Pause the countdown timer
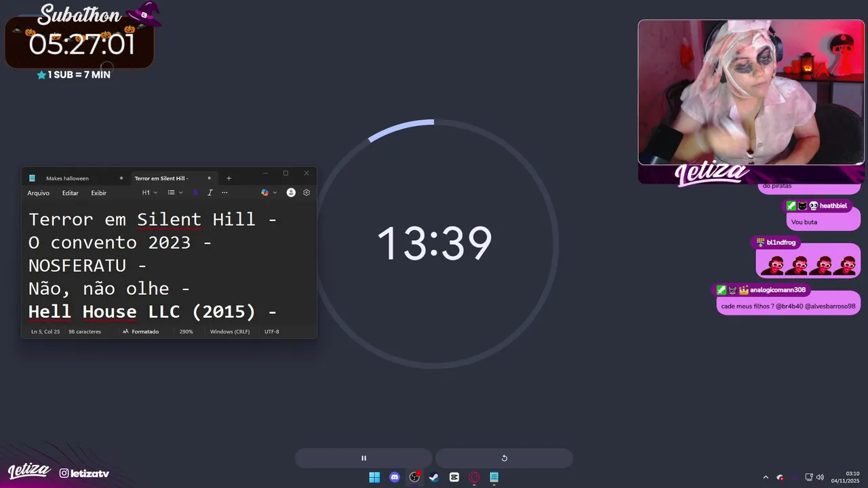Screen dimensions: 868x488 coord(363,458)
